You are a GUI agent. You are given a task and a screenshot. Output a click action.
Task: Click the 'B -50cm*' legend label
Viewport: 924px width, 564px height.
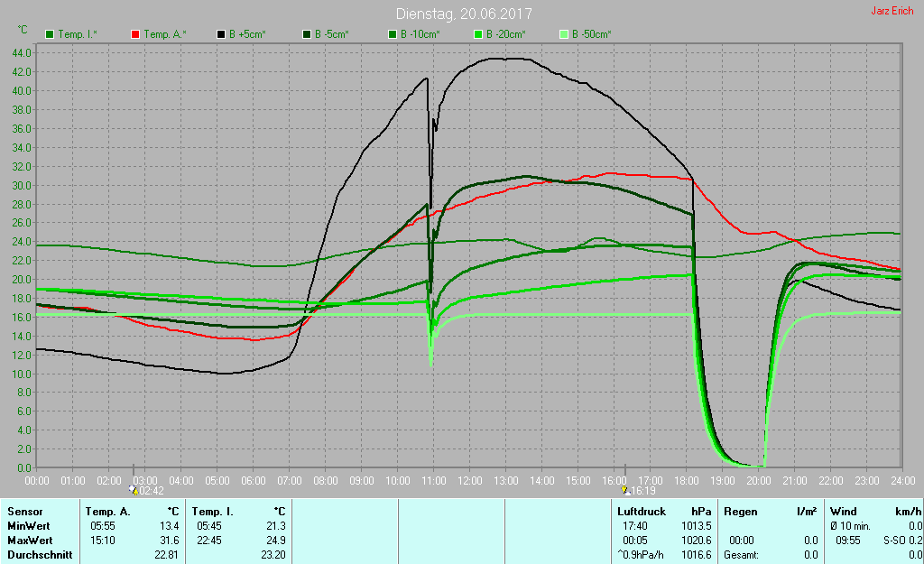tap(592, 34)
